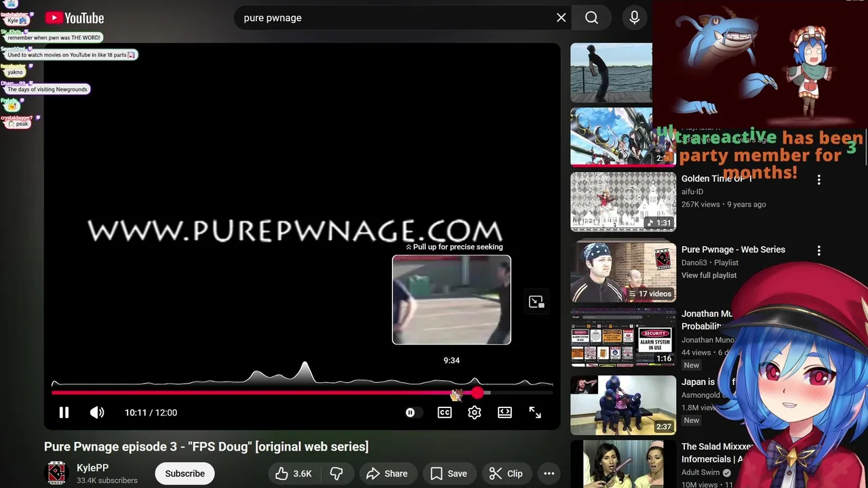Share this video
Screen dimensions: 868x488
coord(387,473)
